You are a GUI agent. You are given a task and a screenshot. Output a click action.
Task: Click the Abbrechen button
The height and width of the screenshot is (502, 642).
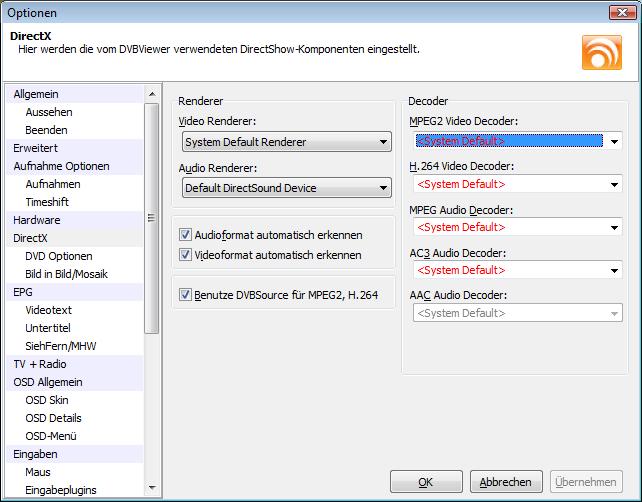tap(506, 482)
